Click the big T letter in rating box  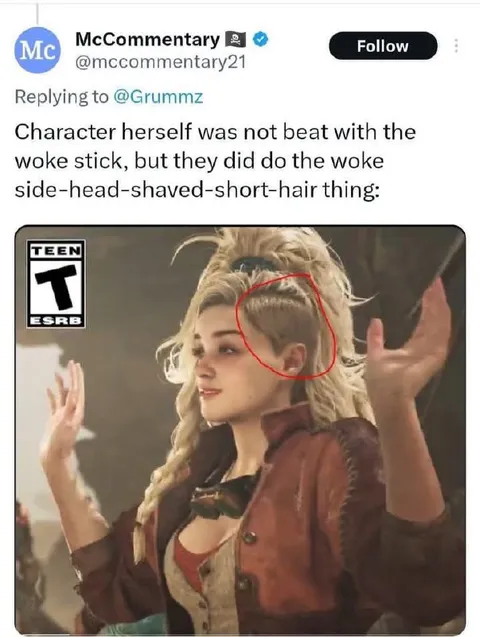pyautogui.click(x=56, y=287)
